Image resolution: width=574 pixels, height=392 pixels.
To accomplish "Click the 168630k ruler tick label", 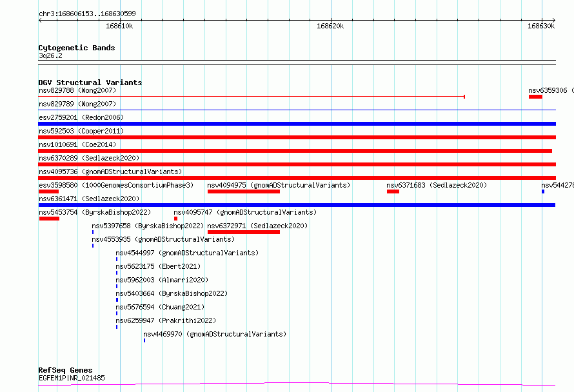I will [541, 26].
